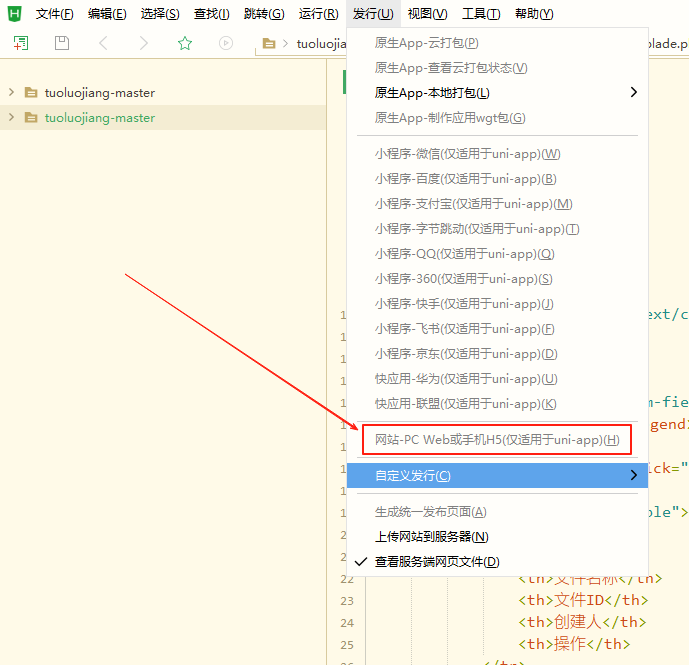Click folder icon of green tuoluojiang-master
Image resolution: width=689 pixels, height=665 pixels.
tap(31, 118)
